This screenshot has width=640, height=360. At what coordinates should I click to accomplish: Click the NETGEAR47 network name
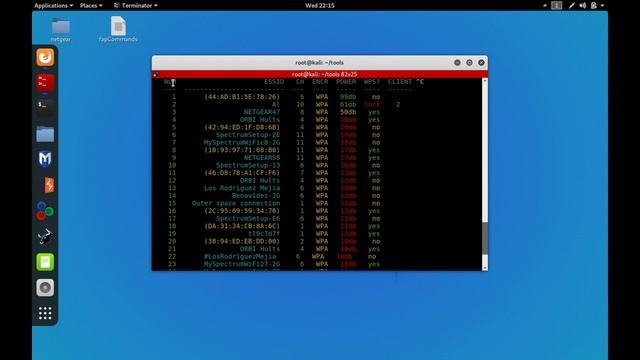click(x=262, y=112)
